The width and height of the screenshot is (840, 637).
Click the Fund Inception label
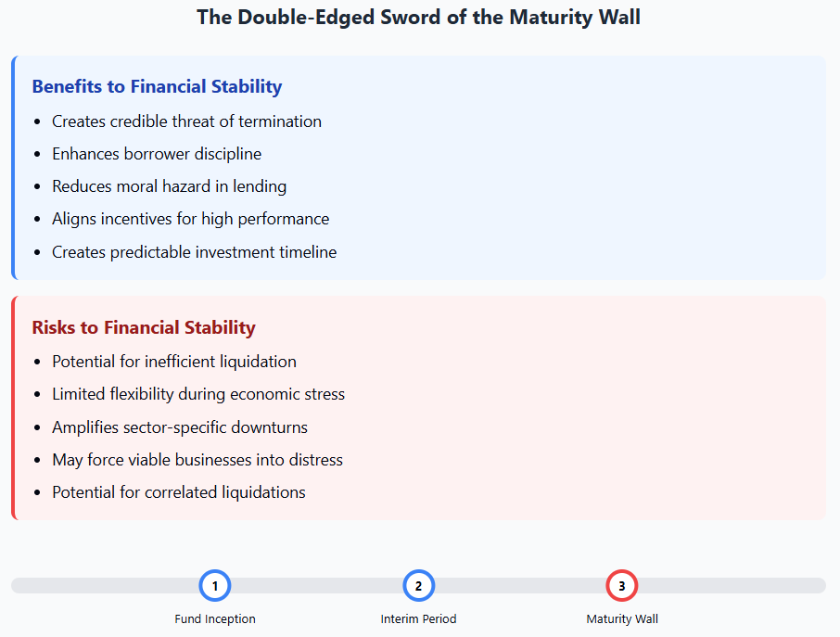tap(215, 618)
